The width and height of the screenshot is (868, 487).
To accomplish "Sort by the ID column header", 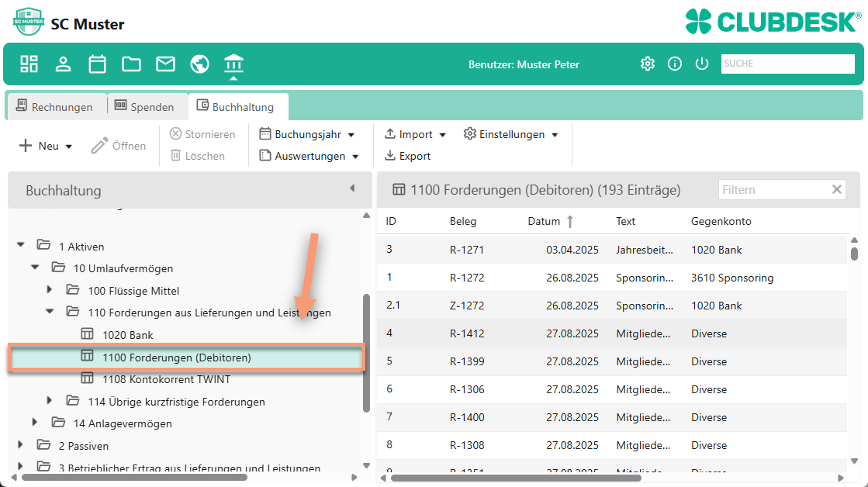I will (x=391, y=221).
